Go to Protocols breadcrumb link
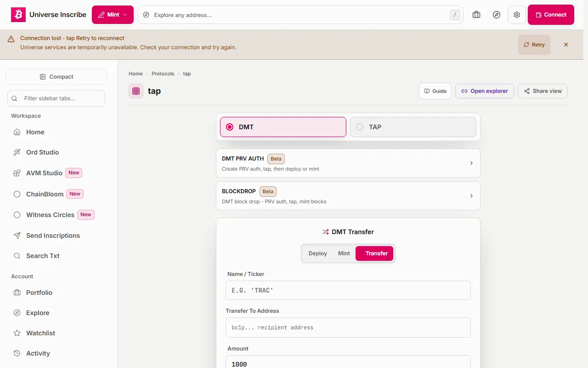Viewport: 588px width, 368px height. tap(163, 74)
